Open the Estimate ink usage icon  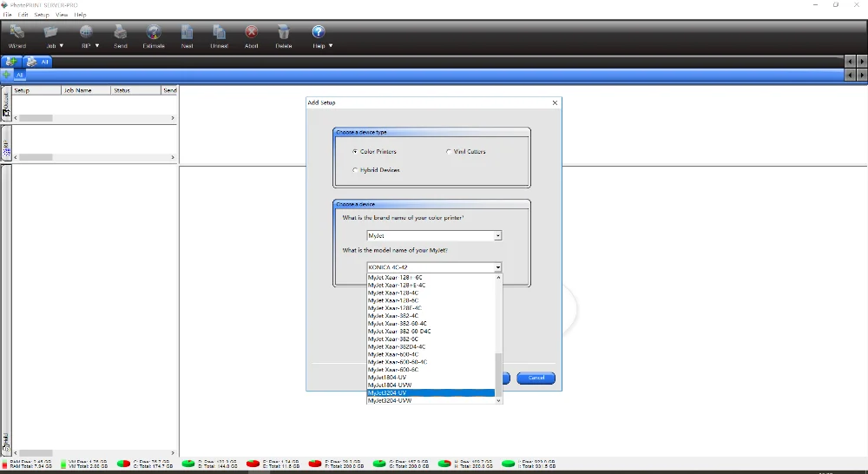tap(154, 32)
